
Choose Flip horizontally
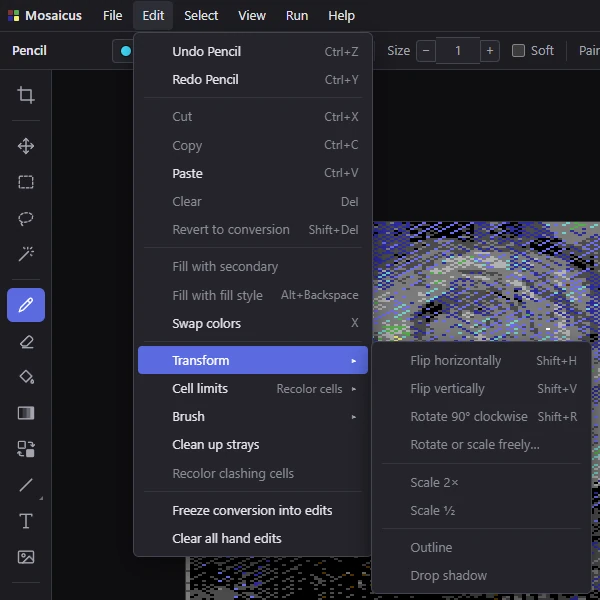(x=481, y=360)
